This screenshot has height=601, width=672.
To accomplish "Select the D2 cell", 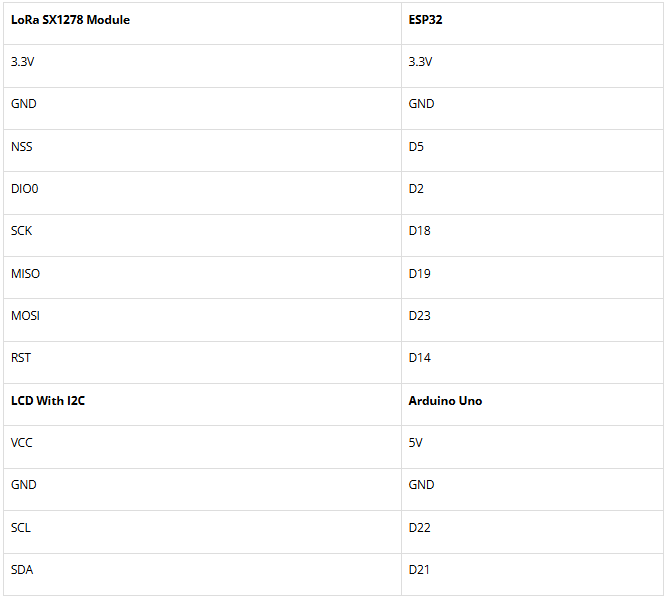I will pos(416,189).
